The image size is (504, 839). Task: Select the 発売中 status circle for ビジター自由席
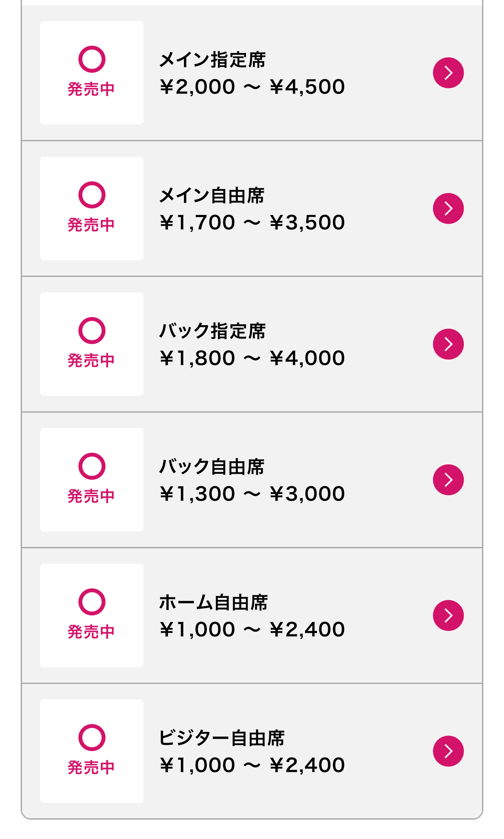click(92, 737)
